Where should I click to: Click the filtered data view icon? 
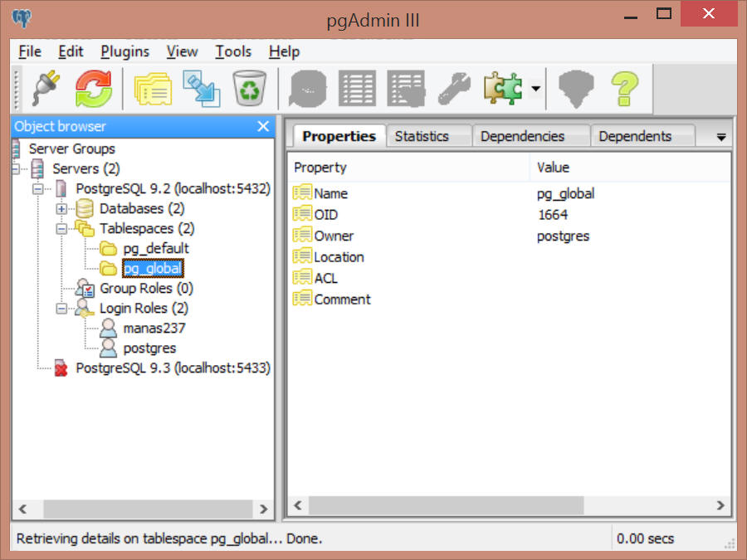[406, 89]
